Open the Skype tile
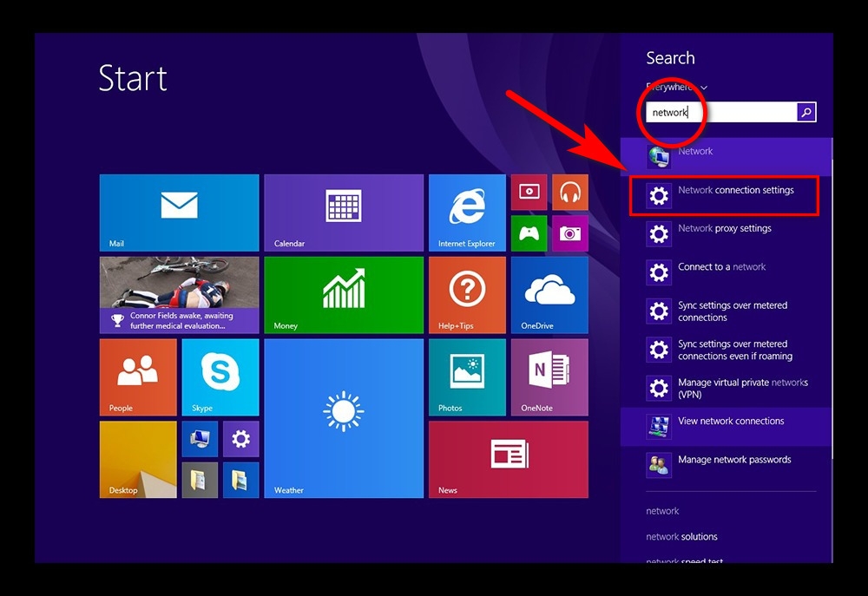Image resolution: width=868 pixels, height=596 pixels. [x=220, y=377]
